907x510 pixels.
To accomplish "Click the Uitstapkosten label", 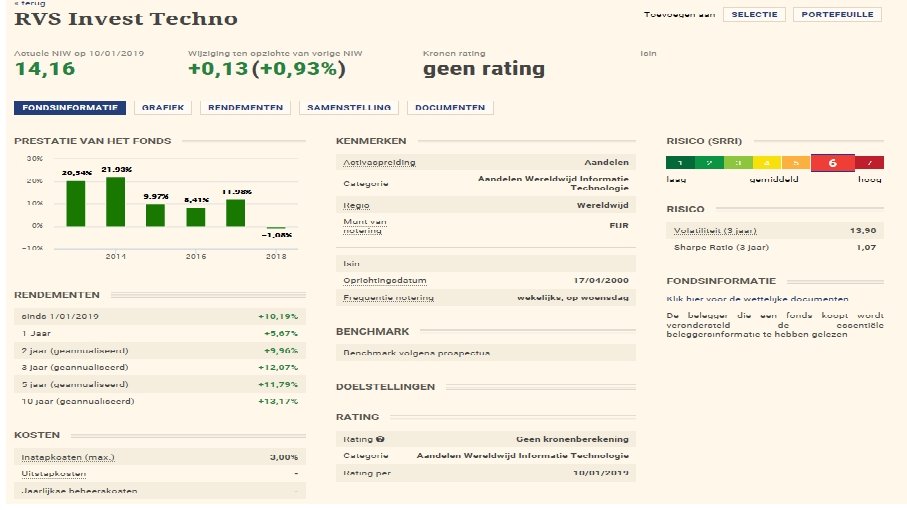I will coord(54,474).
